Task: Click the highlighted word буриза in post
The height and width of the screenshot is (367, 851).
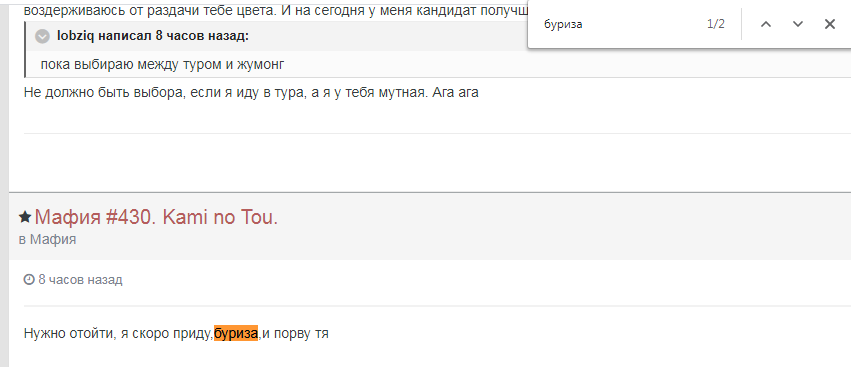Action: point(236,333)
